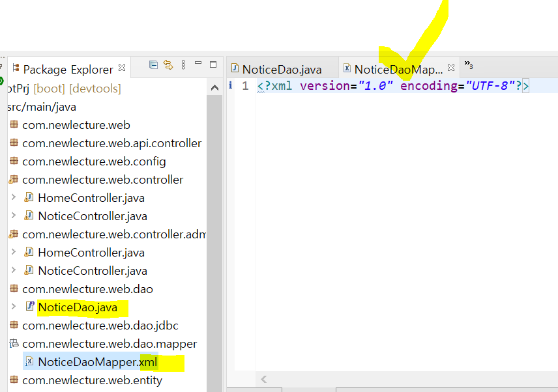Expand HomeController.java under web.controller
Viewport: 558px width, 392px height.
click(x=14, y=197)
